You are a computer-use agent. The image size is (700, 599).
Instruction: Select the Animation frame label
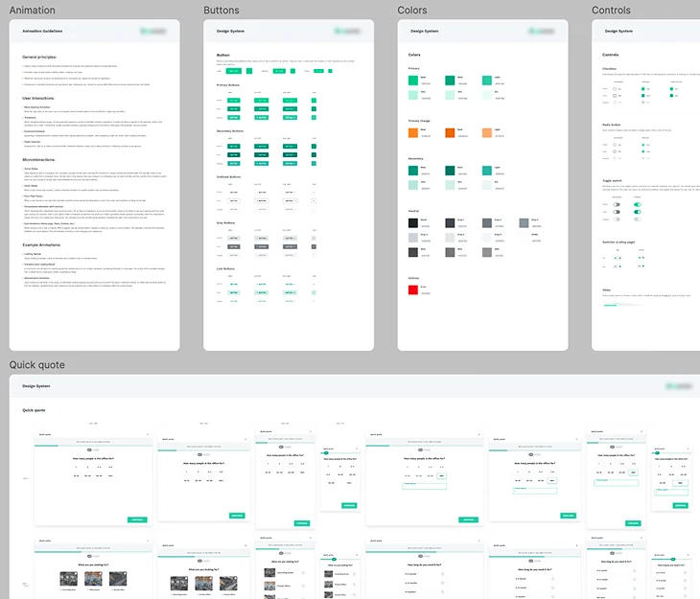pos(33,10)
